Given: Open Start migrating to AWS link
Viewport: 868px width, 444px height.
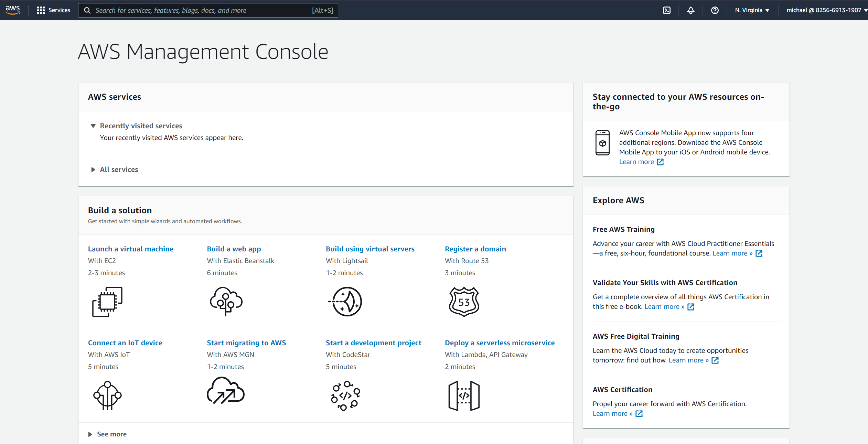Looking at the screenshot, I should pos(246,343).
